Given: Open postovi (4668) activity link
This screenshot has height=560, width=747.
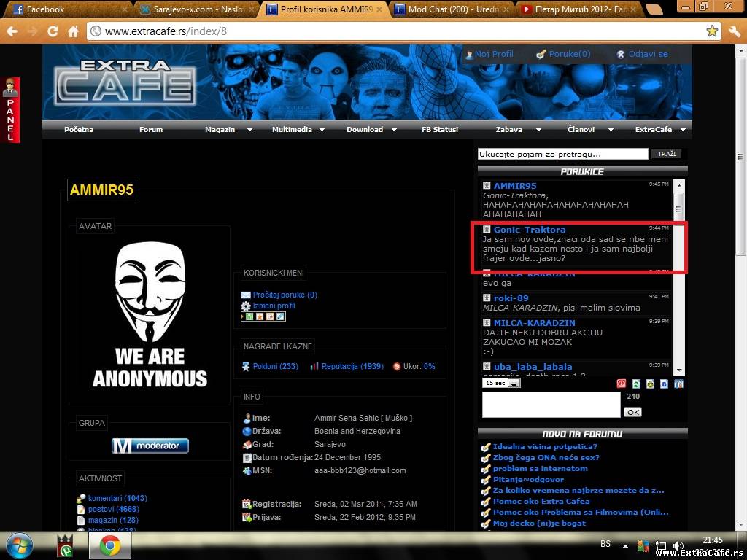Looking at the screenshot, I should pyautogui.click(x=113, y=509).
